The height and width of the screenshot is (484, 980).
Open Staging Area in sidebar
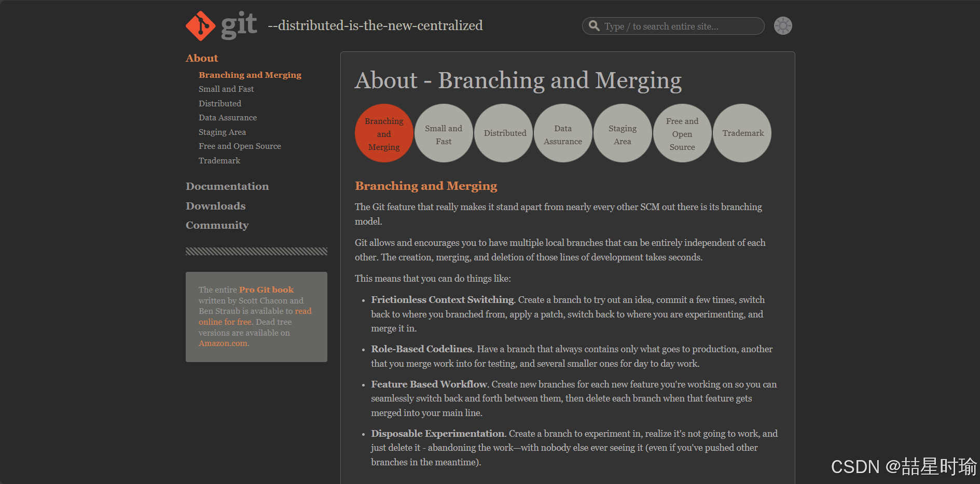222,132
